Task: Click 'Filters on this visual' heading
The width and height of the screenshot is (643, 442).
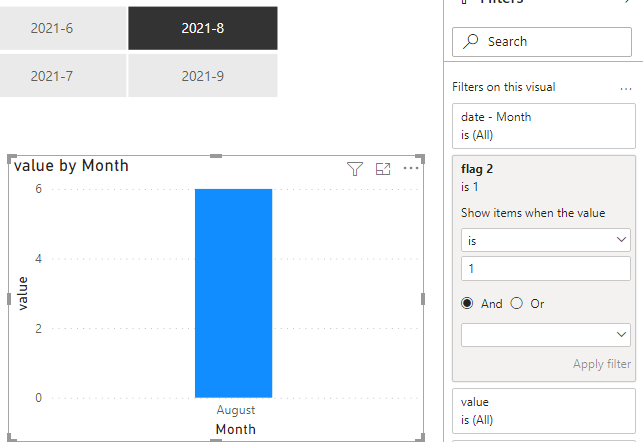Action: [x=504, y=87]
